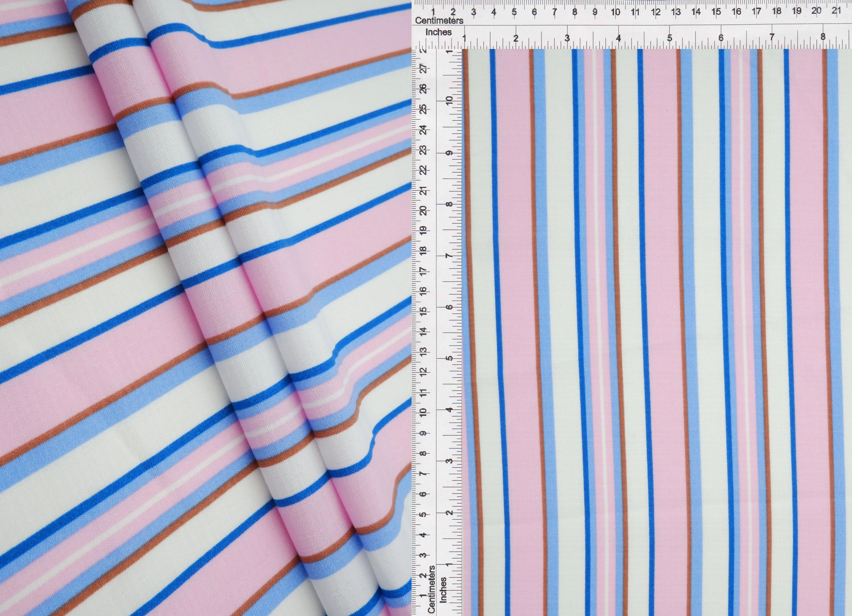Viewport: 852px width, 616px height.
Task: Click the "Inches" label on the top ruler
Action: [438, 32]
